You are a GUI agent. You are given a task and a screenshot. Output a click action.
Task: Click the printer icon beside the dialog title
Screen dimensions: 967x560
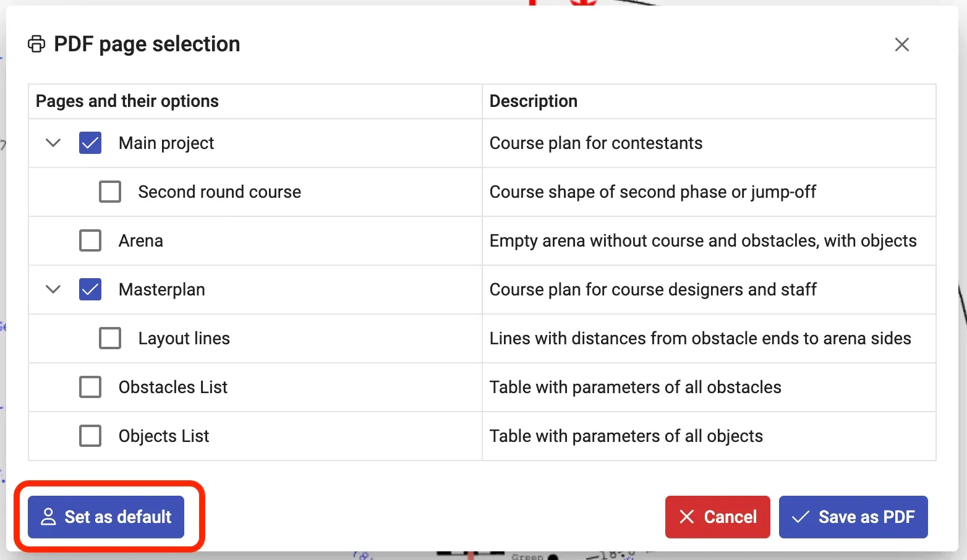pyautogui.click(x=36, y=45)
